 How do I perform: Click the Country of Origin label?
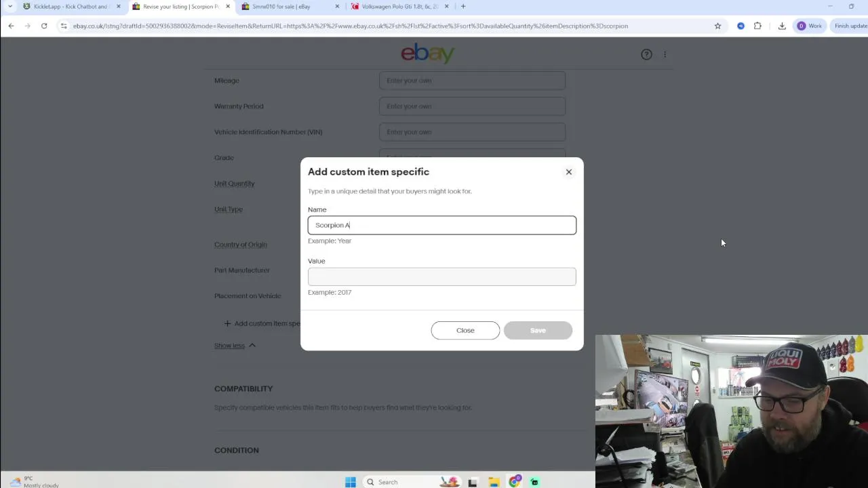pyautogui.click(x=241, y=245)
